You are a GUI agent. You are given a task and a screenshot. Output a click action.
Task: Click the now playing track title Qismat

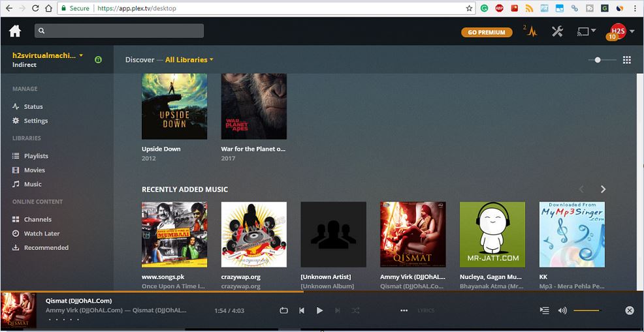[78, 301]
